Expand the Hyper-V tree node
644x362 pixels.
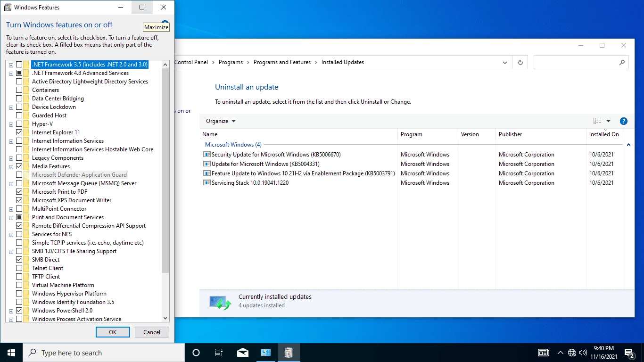tap(11, 124)
